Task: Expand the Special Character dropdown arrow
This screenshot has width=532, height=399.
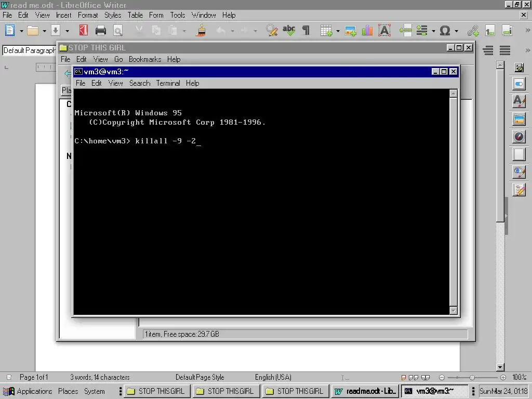Action: 456,31
